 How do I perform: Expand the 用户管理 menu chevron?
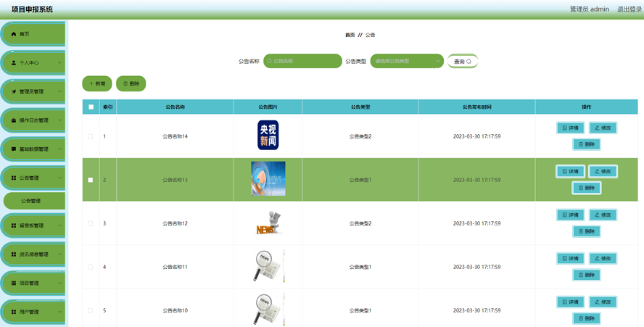59,312
